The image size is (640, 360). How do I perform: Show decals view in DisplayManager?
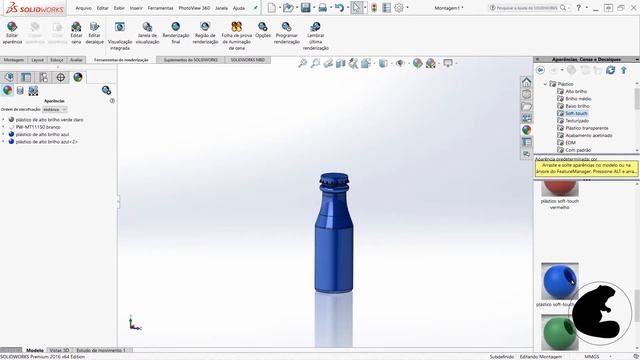click(20, 91)
